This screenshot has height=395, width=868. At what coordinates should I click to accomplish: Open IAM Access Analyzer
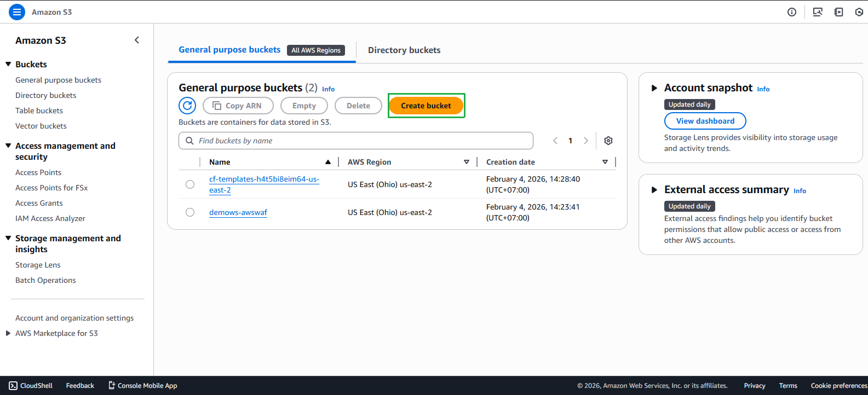pos(50,218)
